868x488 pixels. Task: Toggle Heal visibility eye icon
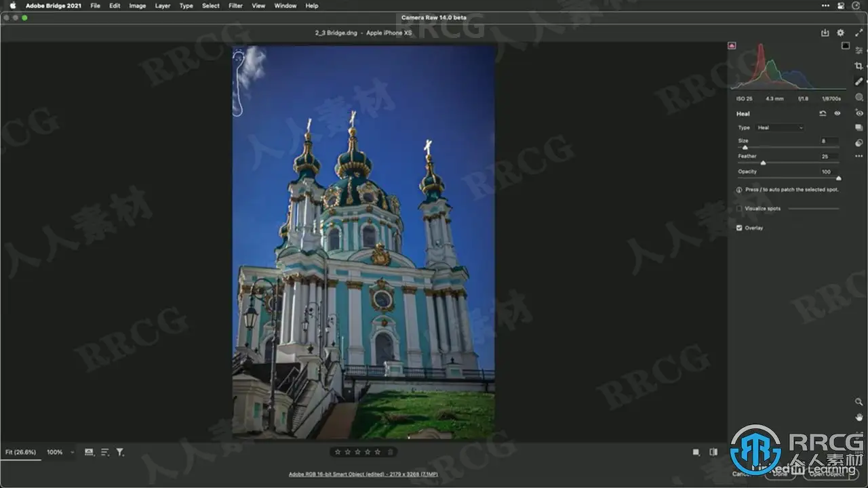[x=837, y=113]
